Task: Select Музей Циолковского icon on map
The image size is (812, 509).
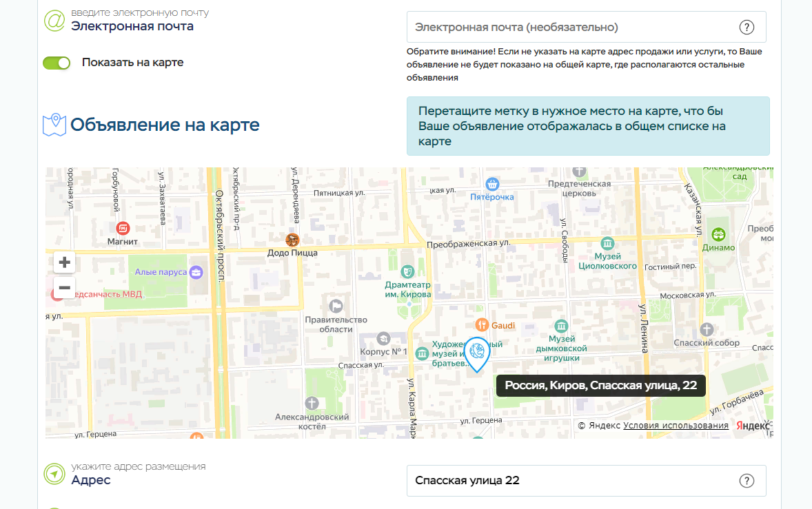Action: pyautogui.click(x=607, y=243)
